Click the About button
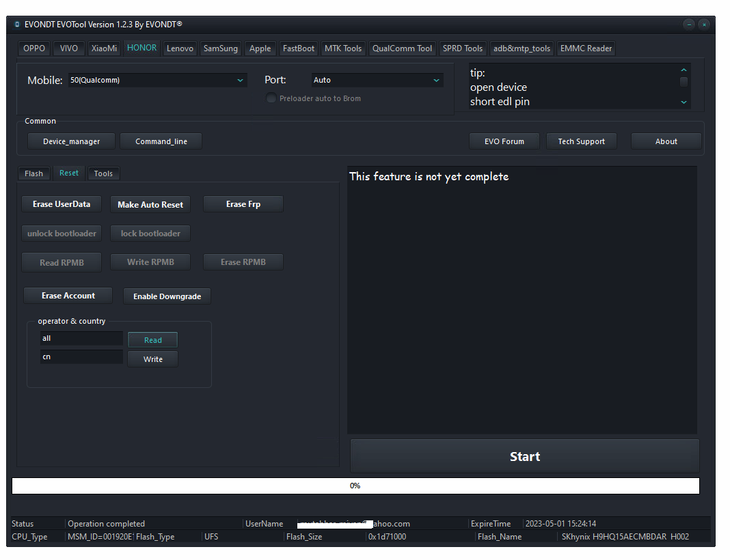730x560 pixels. [666, 141]
